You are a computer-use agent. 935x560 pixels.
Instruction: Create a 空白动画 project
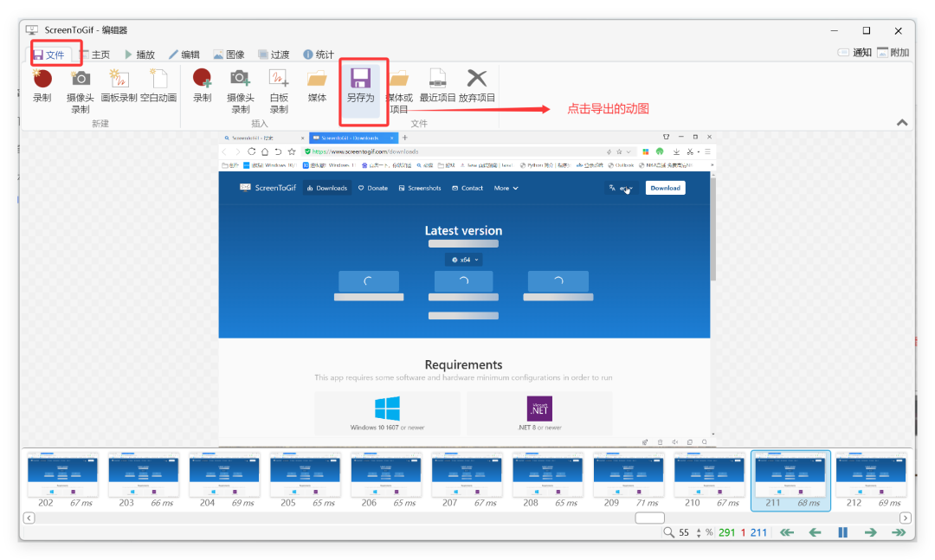coord(158,86)
